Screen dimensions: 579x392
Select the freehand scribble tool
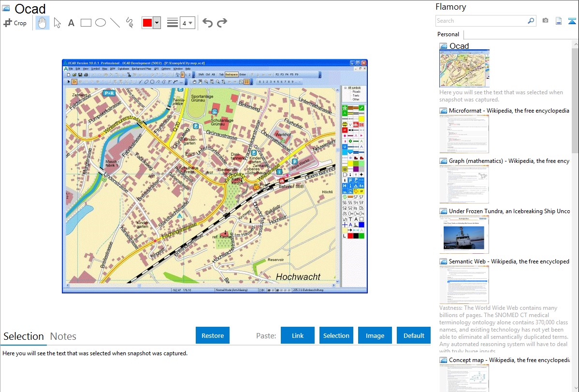(130, 23)
